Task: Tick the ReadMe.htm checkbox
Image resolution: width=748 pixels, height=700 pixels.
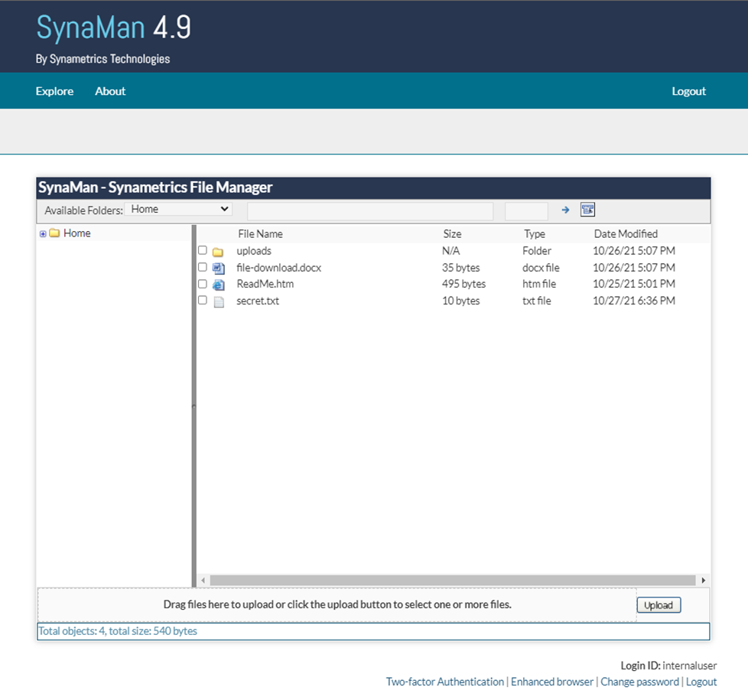Action: (x=203, y=283)
